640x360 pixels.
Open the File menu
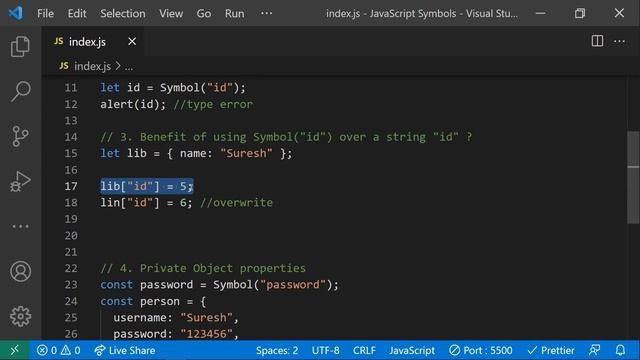coord(45,13)
